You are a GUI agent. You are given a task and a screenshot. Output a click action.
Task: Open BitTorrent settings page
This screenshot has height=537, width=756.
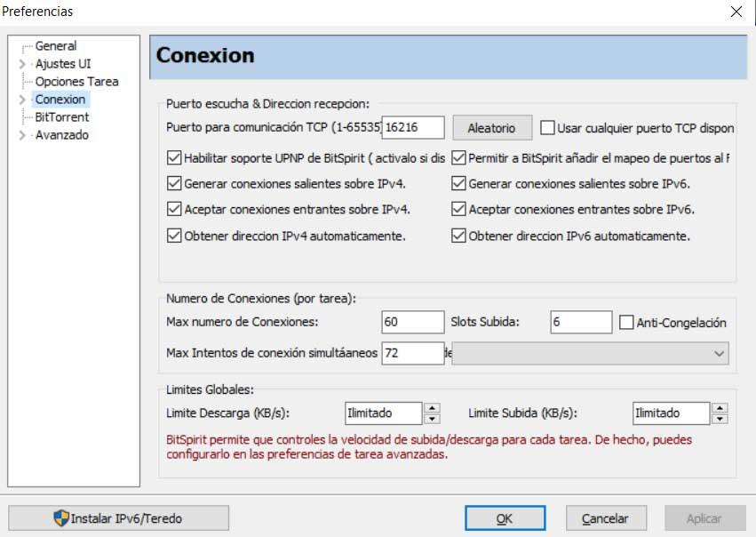[x=61, y=117]
